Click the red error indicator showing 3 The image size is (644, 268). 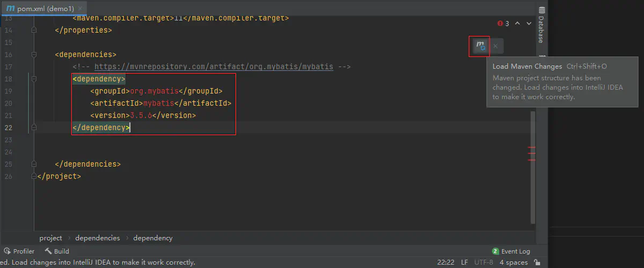pyautogui.click(x=503, y=24)
